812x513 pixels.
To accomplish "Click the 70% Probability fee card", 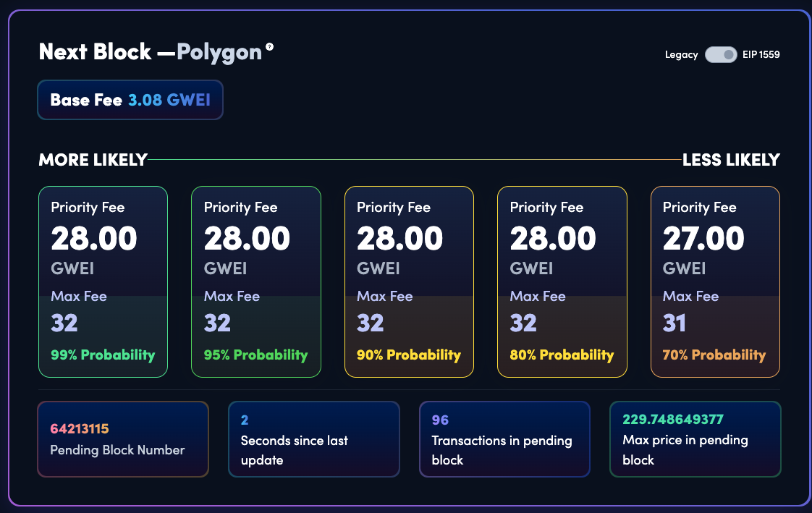I will pyautogui.click(x=715, y=281).
